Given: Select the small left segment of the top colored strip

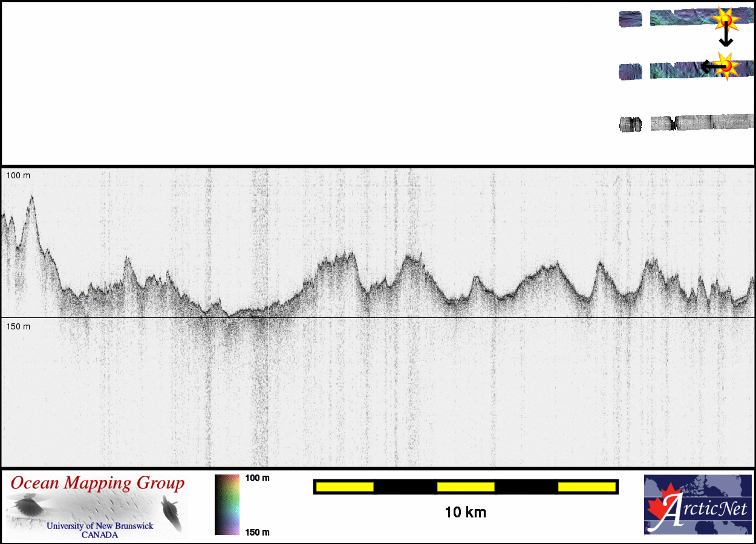Looking at the screenshot, I should [x=631, y=19].
